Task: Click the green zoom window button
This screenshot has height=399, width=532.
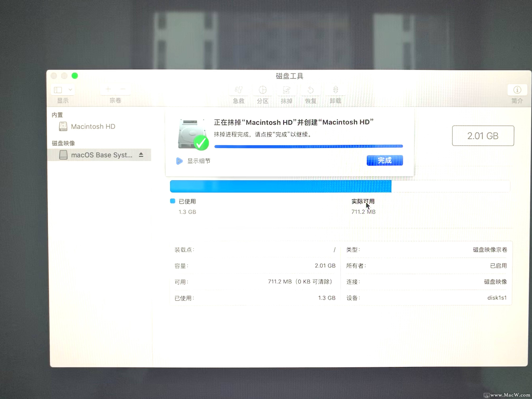Action: (x=75, y=76)
